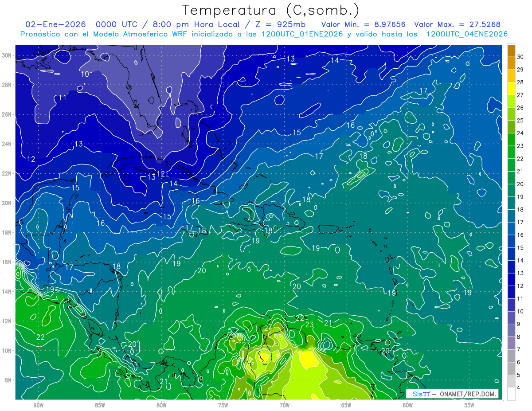532x411 pixels.
Task: Select the valid-until time '1200UTC_04ENE2026'
Action: [467, 34]
